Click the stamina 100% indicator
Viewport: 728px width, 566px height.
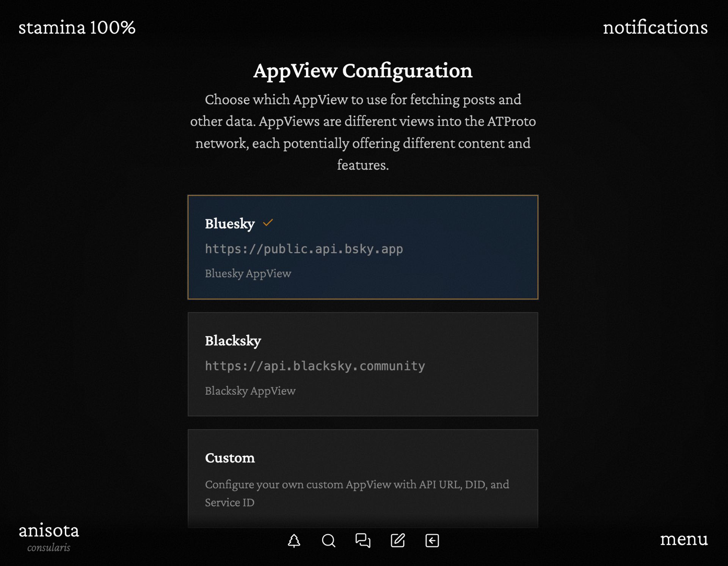[77, 27]
